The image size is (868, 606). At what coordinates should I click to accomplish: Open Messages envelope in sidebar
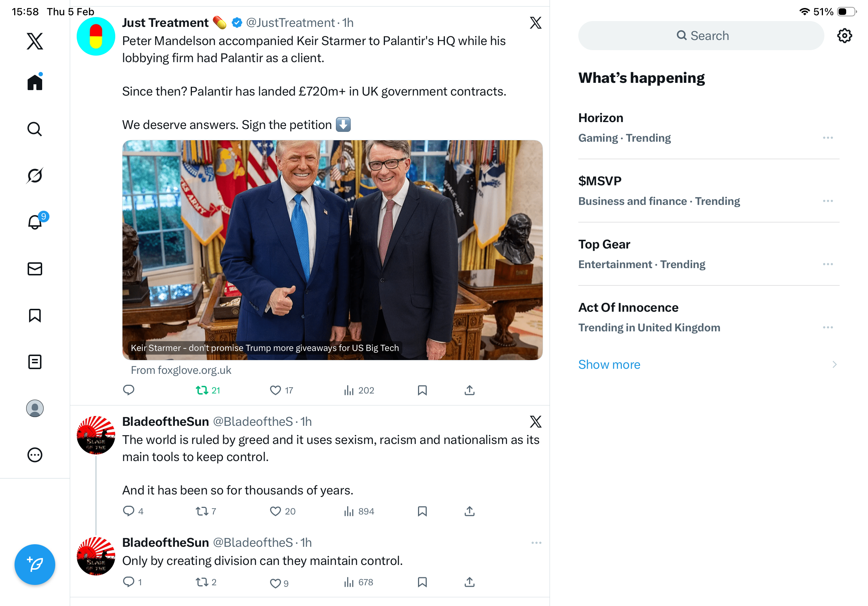[35, 269]
